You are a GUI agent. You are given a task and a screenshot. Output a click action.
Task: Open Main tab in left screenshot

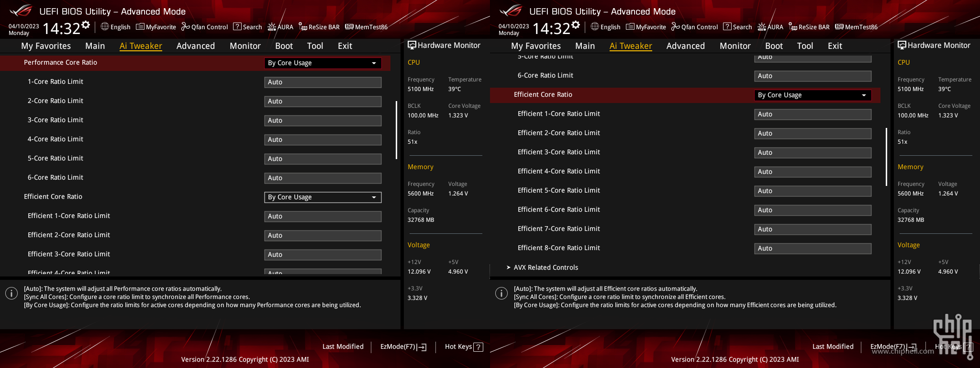(x=95, y=46)
